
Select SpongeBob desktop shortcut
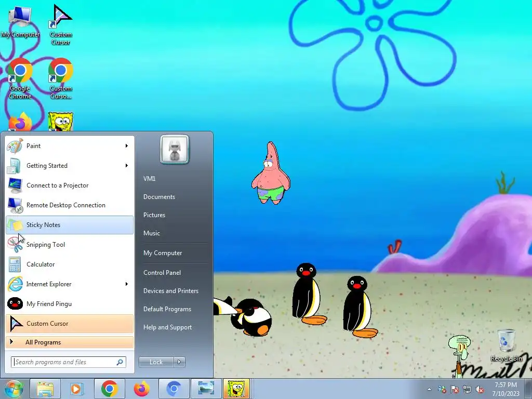[x=61, y=122]
